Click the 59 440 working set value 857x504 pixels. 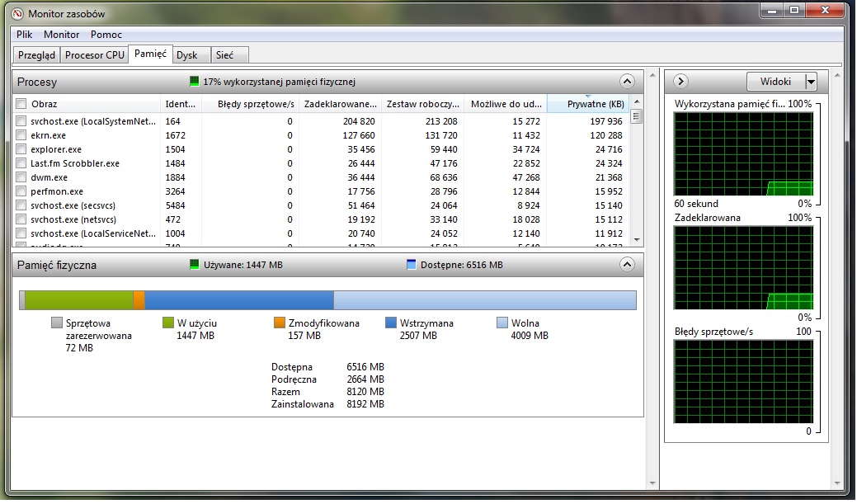click(444, 149)
